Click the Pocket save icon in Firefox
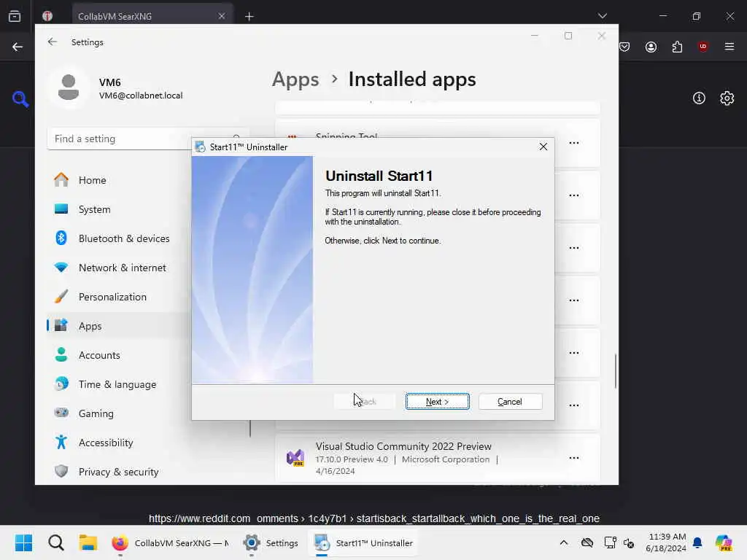747x560 pixels. (x=624, y=47)
